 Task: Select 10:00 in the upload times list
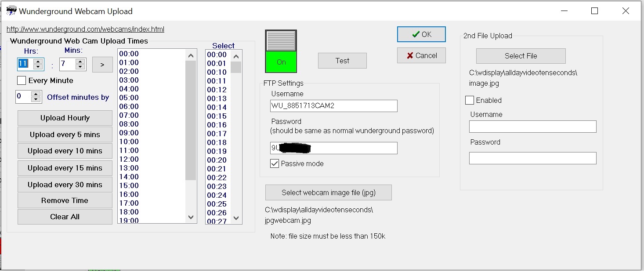pyautogui.click(x=129, y=141)
